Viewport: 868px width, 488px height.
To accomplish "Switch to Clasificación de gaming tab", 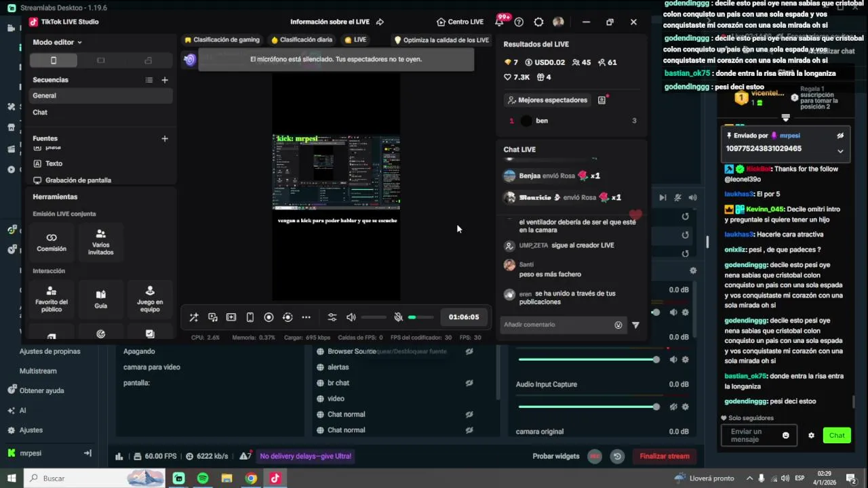I will [222, 40].
